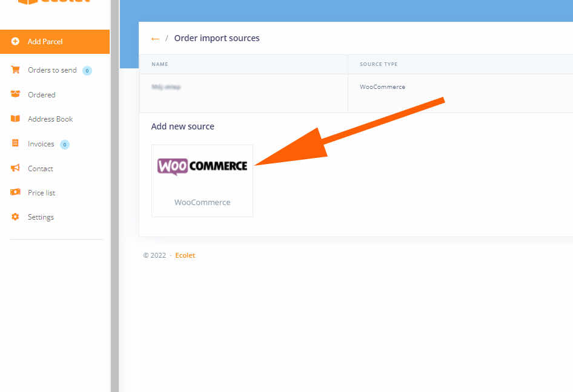573x392 pixels.
Task: Click the Invoices list icon
Action: tap(15, 143)
